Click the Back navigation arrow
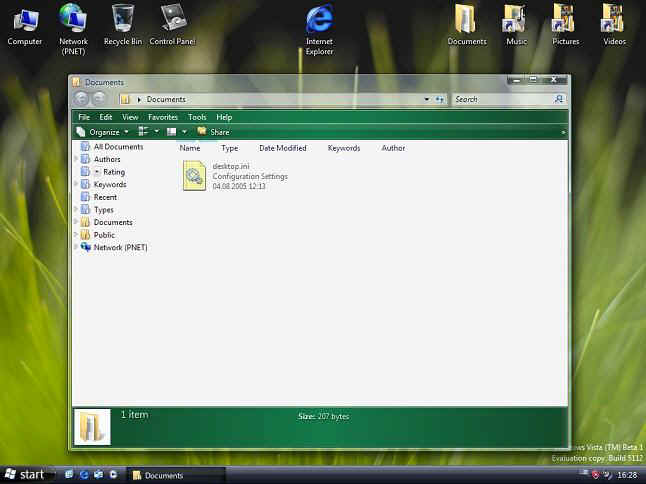 82,99
